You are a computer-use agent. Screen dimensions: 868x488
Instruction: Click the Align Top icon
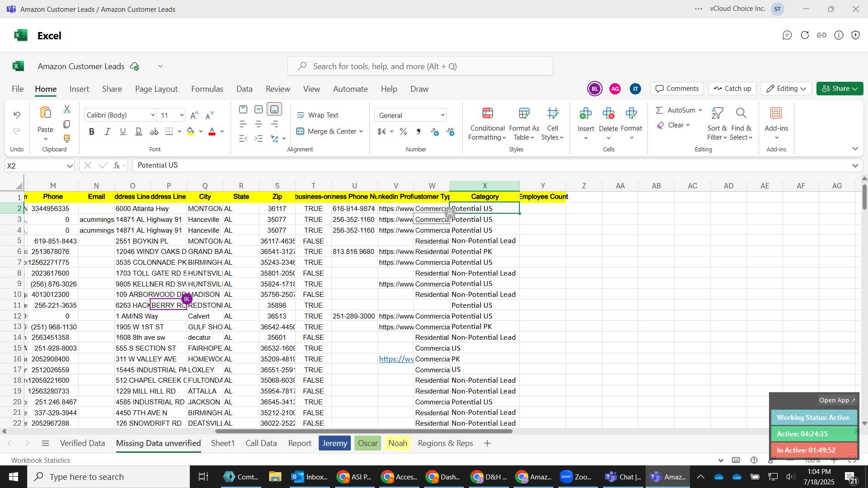pyautogui.click(x=243, y=109)
